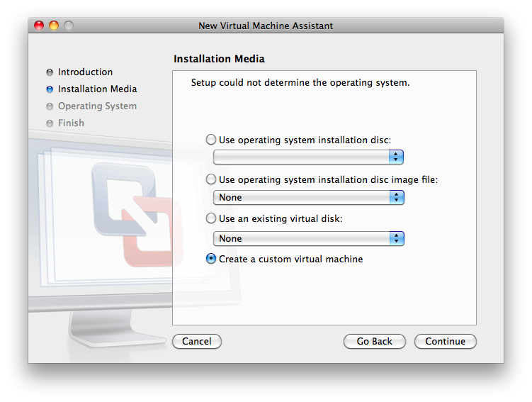This screenshot has height=402, width=532.
Task: Click the Introduction step bullet icon
Action: click(x=50, y=72)
